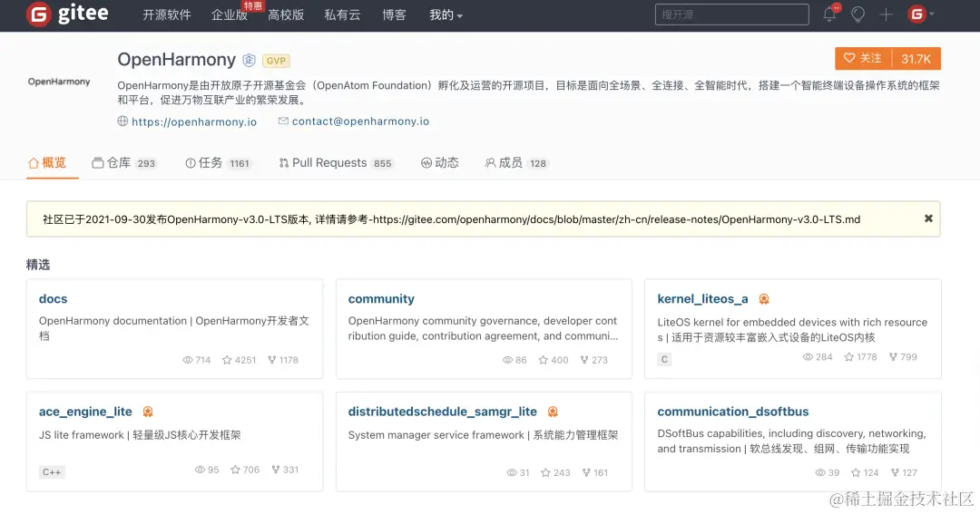Click the recommended badge on ace_engine_lite
The image size is (980, 514).
[x=148, y=412]
